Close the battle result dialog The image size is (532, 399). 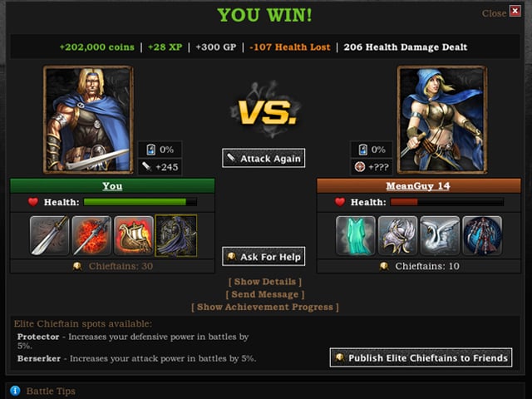coord(515,11)
